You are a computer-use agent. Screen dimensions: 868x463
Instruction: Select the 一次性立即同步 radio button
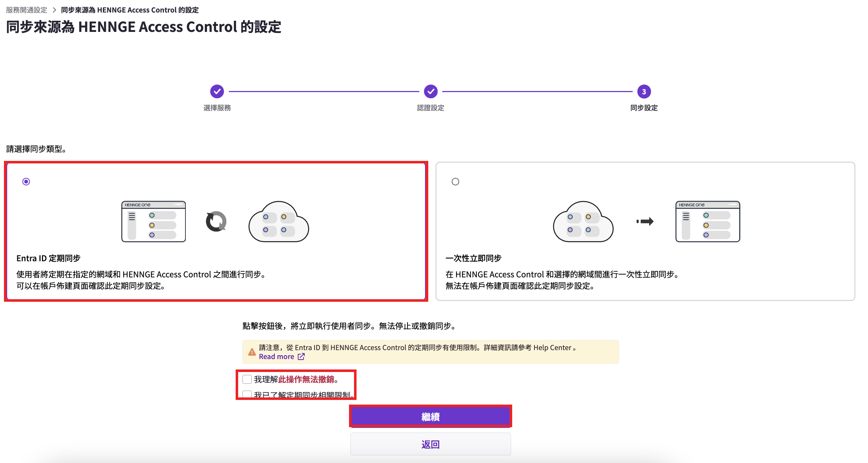[x=455, y=182]
